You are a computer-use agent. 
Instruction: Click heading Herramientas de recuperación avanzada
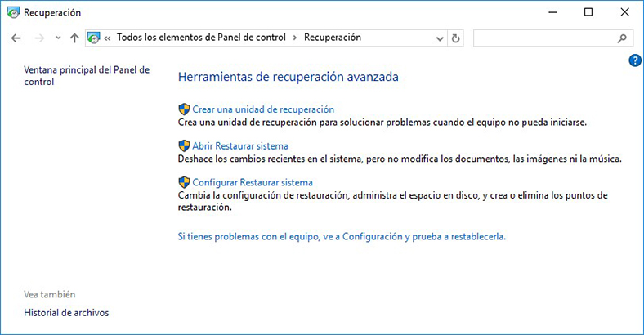coord(288,77)
